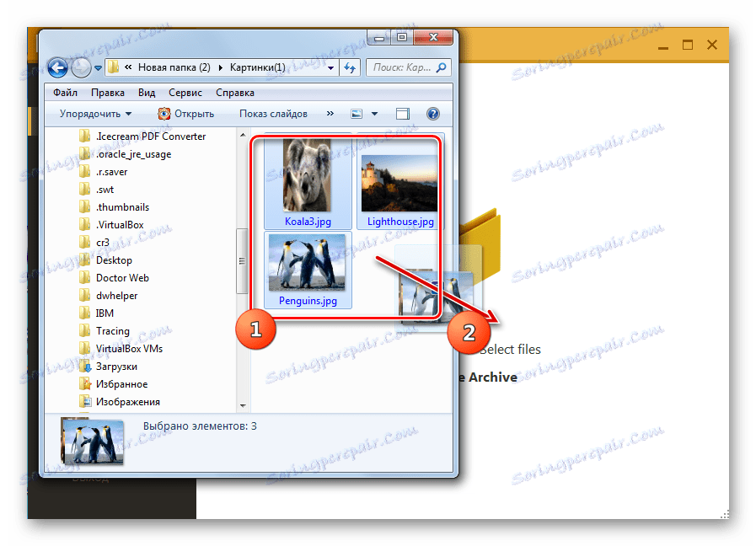Click the Изображения pictures icon
The image size is (756, 546).
[x=85, y=401]
